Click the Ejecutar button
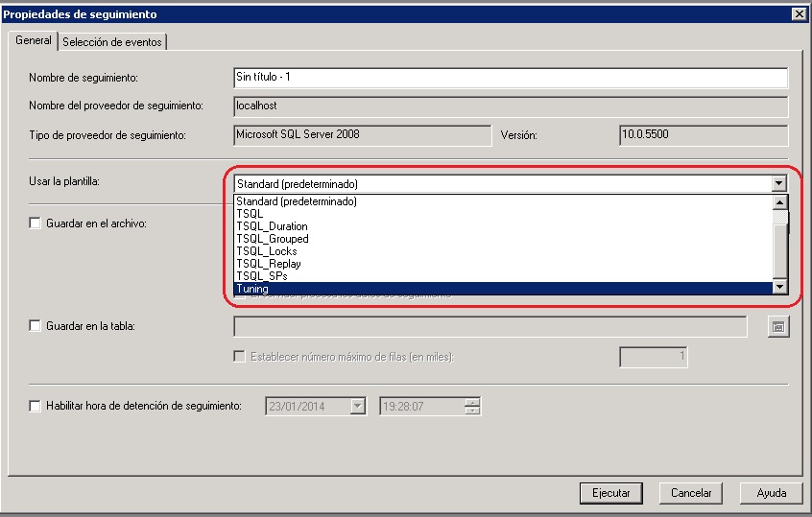The image size is (812, 517). pyautogui.click(x=611, y=493)
